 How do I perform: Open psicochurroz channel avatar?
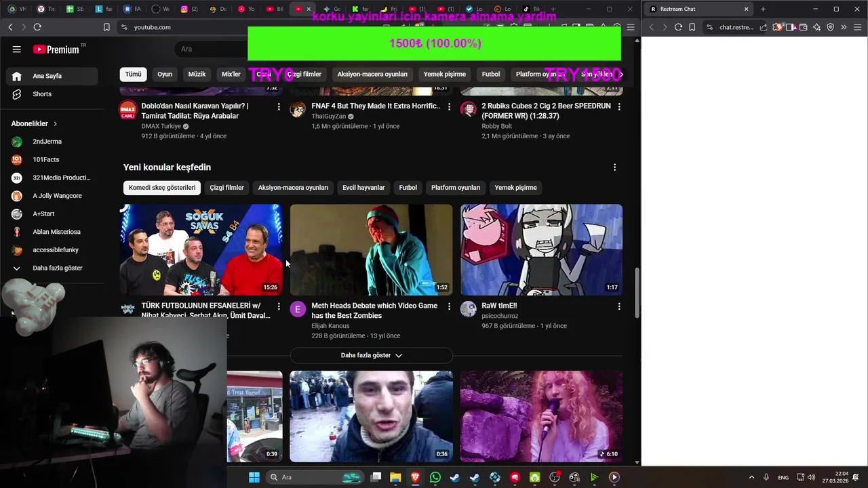click(x=469, y=309)
